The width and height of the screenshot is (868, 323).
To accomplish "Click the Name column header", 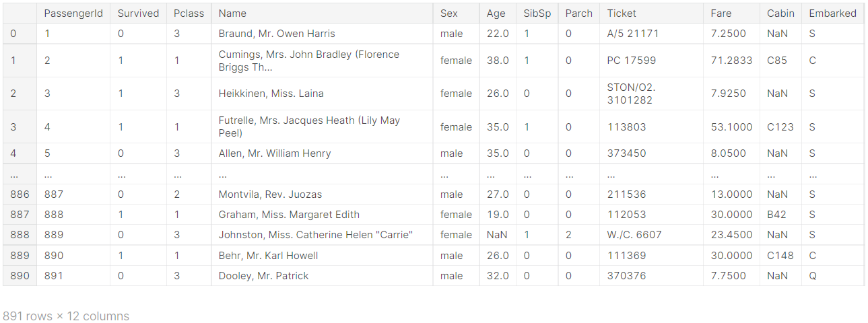I will point(232,13).
